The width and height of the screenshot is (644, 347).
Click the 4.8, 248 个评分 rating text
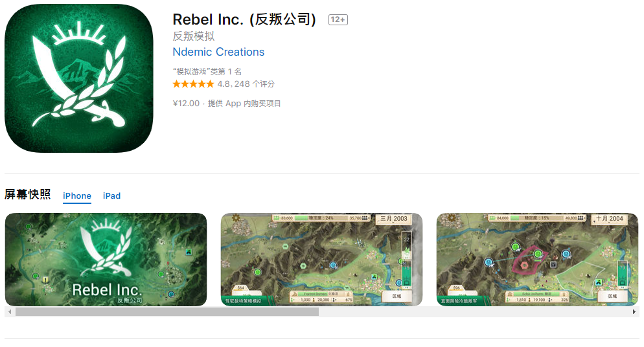[246, 84]
